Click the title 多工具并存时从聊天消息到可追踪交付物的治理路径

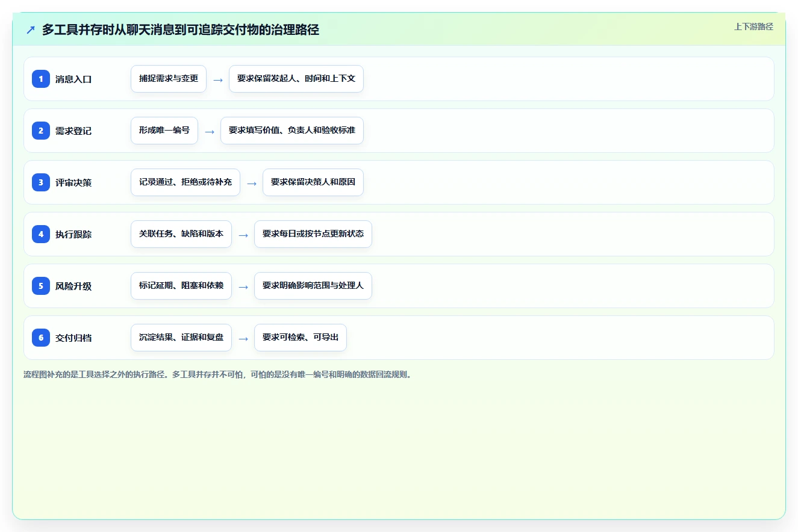point(180,29)
